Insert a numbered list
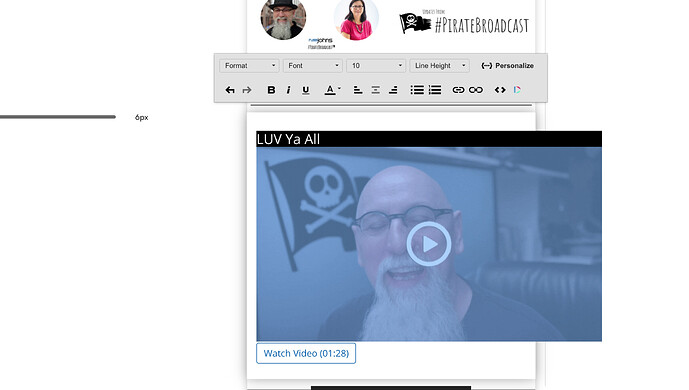 pos(435,90)
